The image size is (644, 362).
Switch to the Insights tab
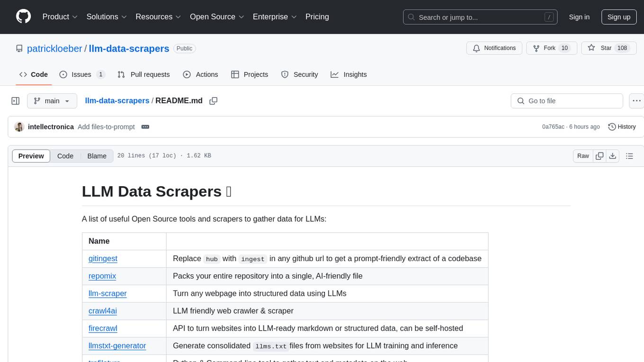click(349, 74)
